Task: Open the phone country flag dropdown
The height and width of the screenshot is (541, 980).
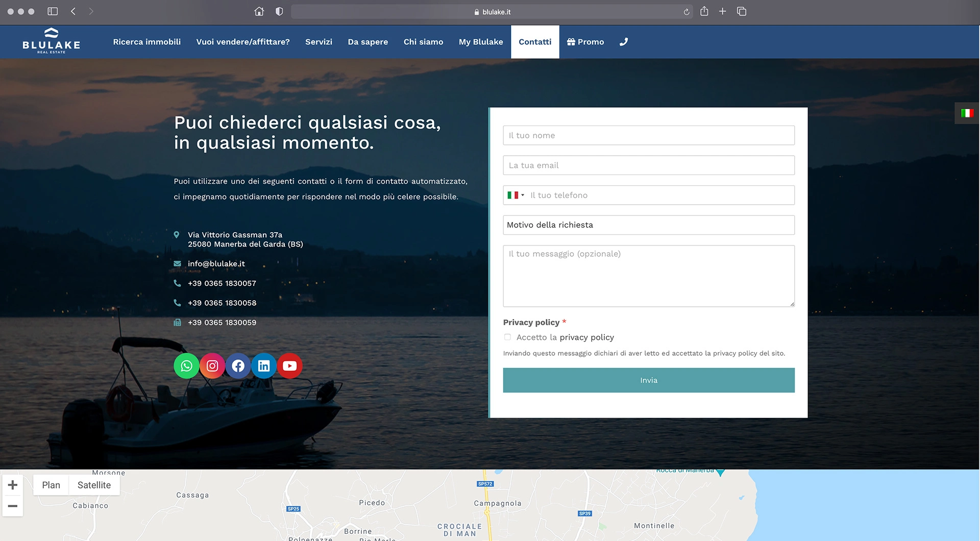Action: [516, 195]
